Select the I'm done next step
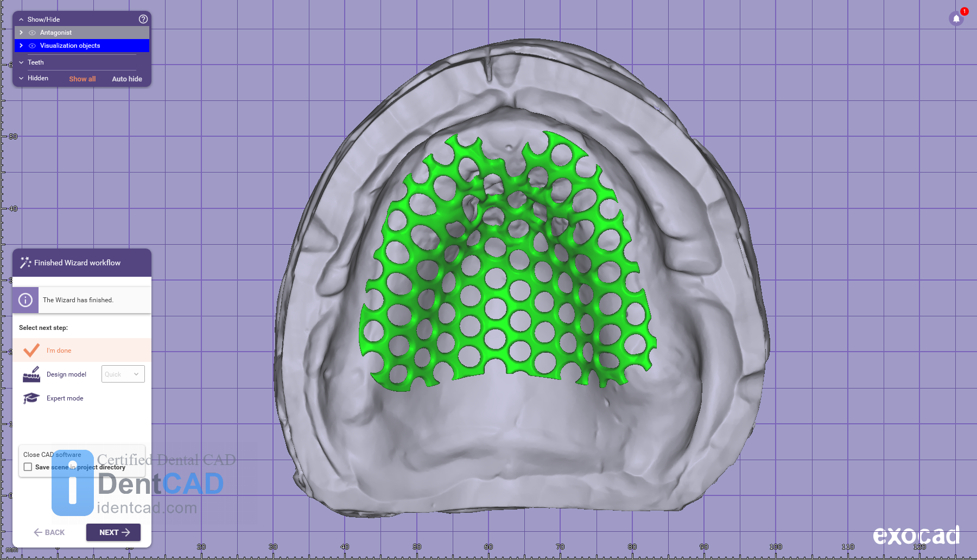 point(59,351)
